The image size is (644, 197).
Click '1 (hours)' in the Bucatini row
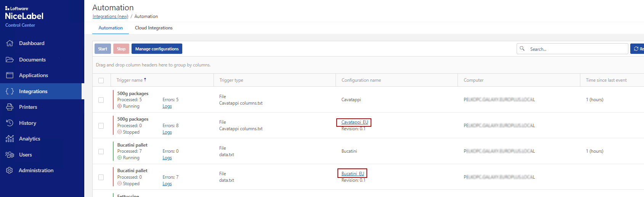point(594,151)
